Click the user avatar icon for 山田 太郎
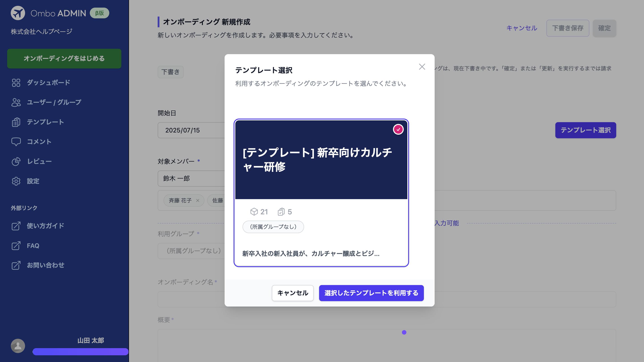This screenshot has width=644, height=362. click(x=18, y=346)
